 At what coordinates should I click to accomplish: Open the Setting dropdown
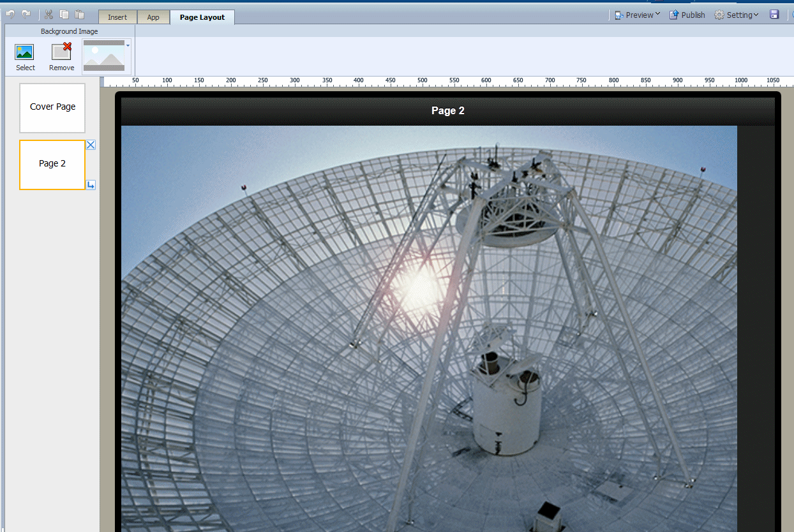(x=736, y=15)
